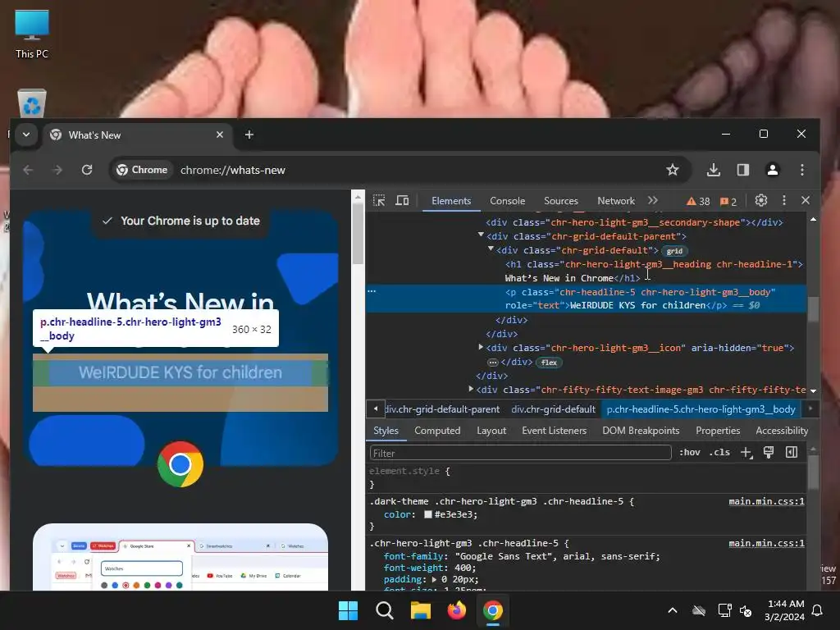The height and width of the screenshot is (630, 840).
Task: Open the DOM Breakpoints subtab
Action: [x=641, y=431]
